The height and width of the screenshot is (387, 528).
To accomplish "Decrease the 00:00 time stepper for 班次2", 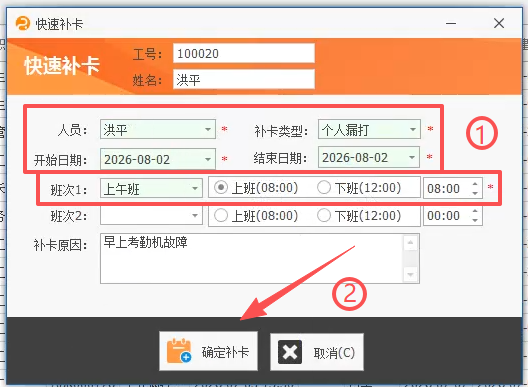I will coord(475,220).
